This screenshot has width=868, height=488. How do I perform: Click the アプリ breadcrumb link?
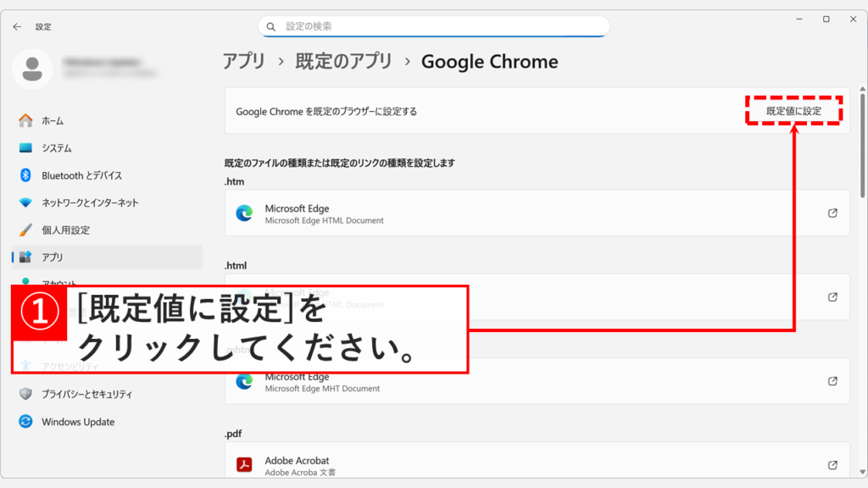pyautogui.click(x=245, y=61)
